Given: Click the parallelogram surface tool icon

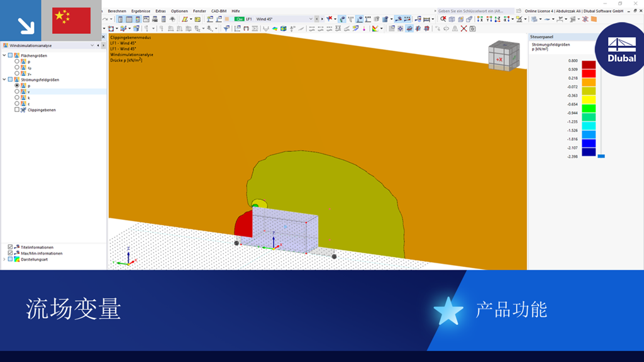Looking at the screenshot, I should point(186,19).
